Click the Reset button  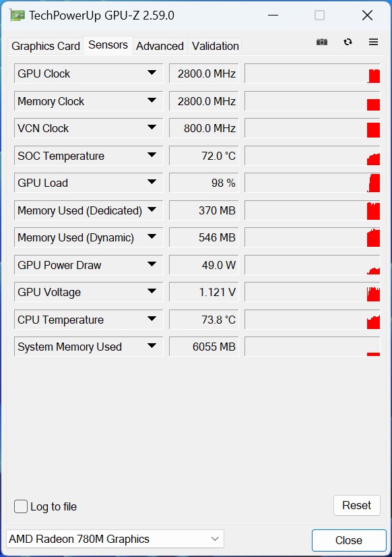[356, 505]
